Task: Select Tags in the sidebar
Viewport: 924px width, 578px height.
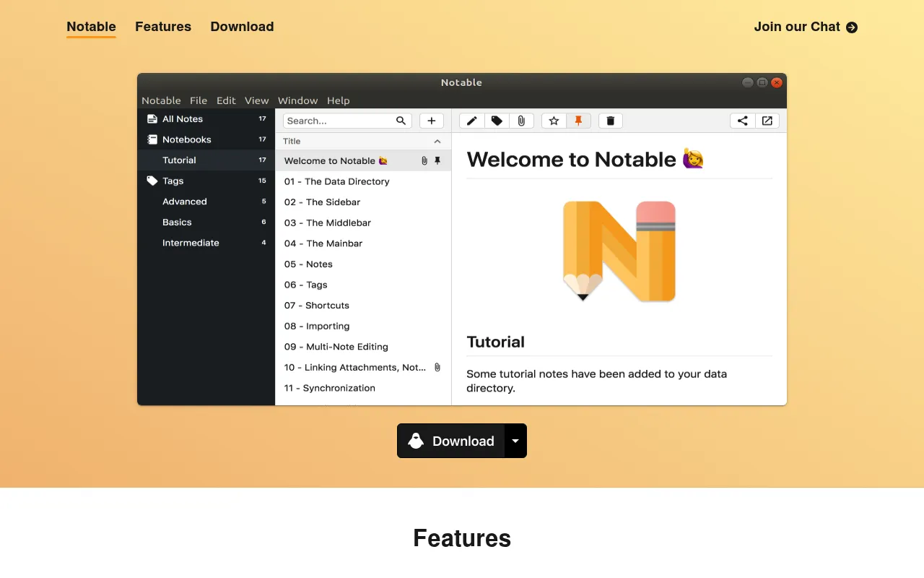Action: click(206, 181)
